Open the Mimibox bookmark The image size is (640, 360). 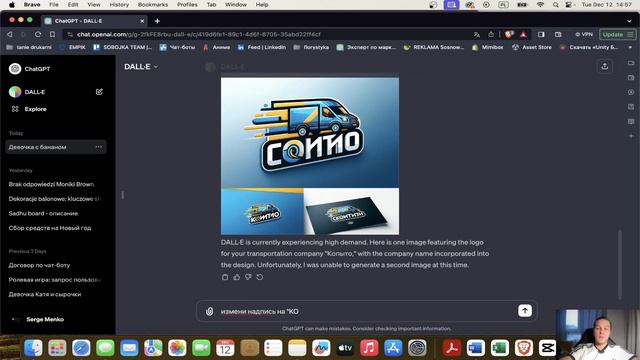click(x=488, y=47)
